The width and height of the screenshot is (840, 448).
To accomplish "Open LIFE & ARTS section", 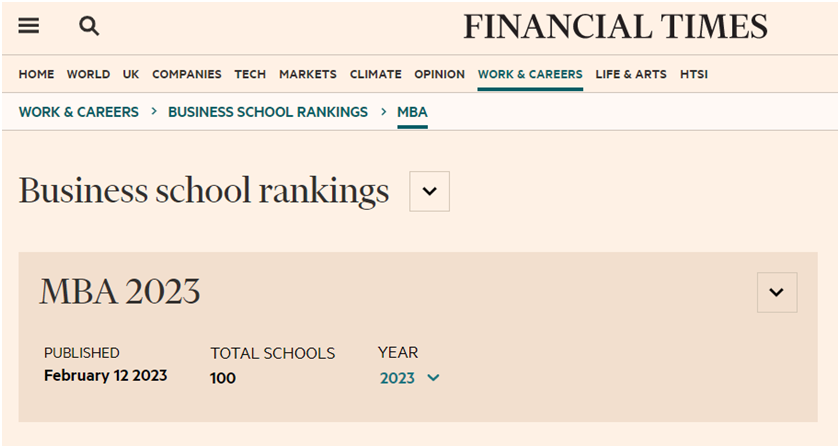I will pos(631,74).
